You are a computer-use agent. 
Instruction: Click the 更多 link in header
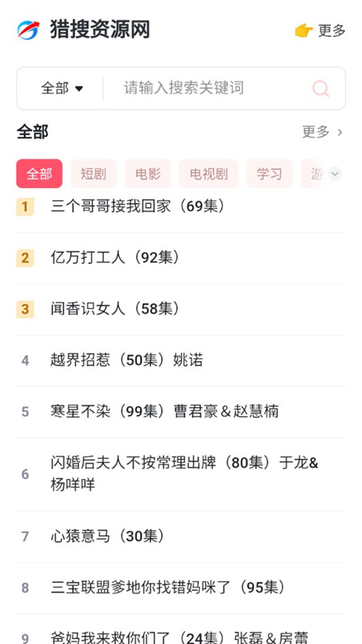click(x=332, y=31)
